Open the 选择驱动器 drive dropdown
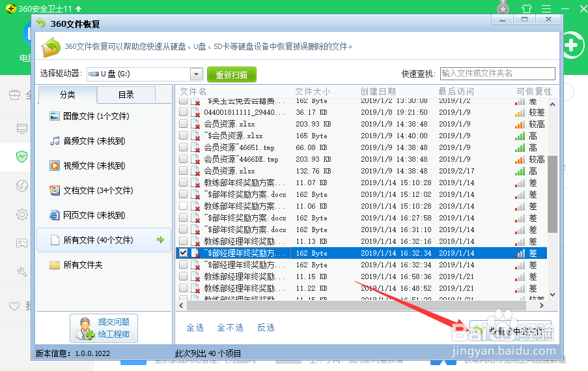 click(x=196, y=74)
